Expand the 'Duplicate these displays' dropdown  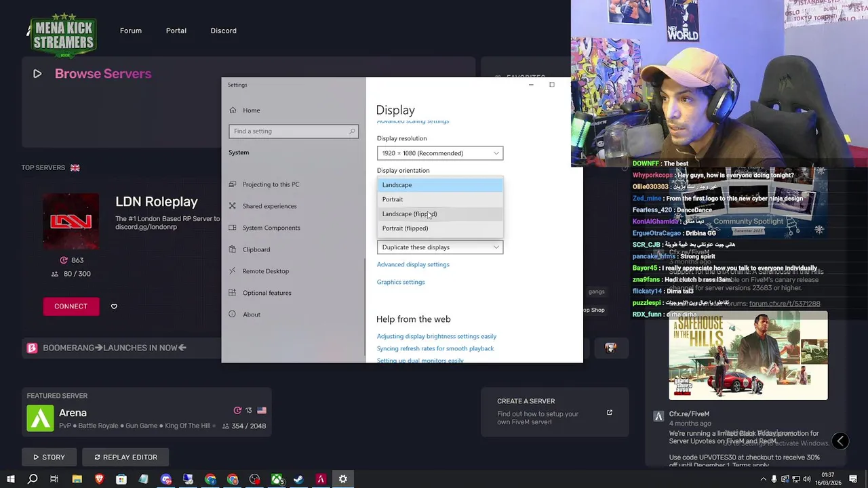click(440, 247)
